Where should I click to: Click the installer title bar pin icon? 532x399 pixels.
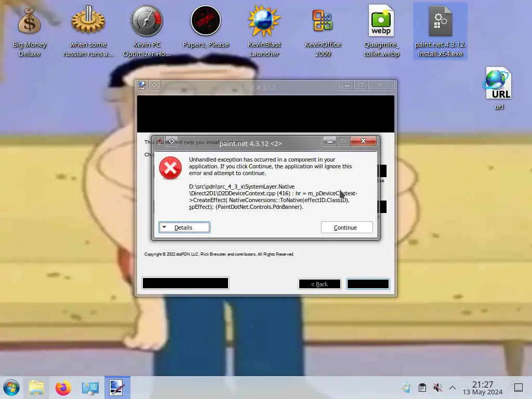point(155,85)
